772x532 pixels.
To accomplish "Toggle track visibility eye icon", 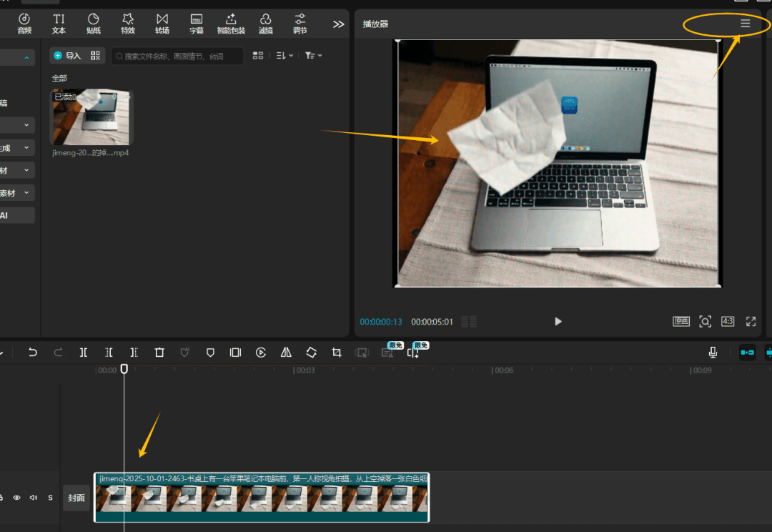I will click(x=16, y=498).
